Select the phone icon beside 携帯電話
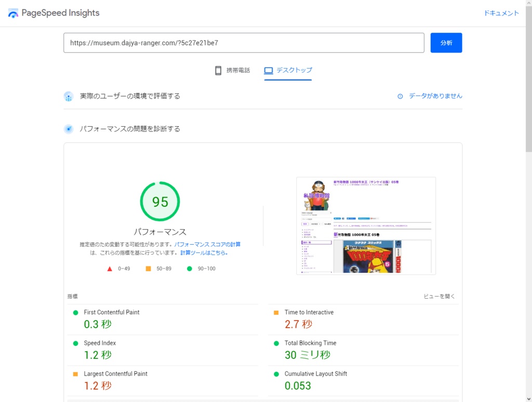 coord(217,70)
